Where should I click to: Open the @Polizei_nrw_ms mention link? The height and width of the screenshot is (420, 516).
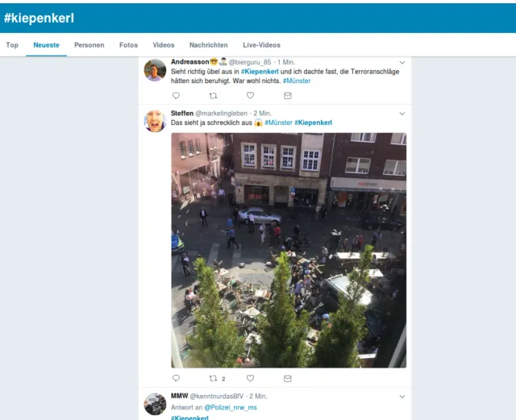(231, 407)
